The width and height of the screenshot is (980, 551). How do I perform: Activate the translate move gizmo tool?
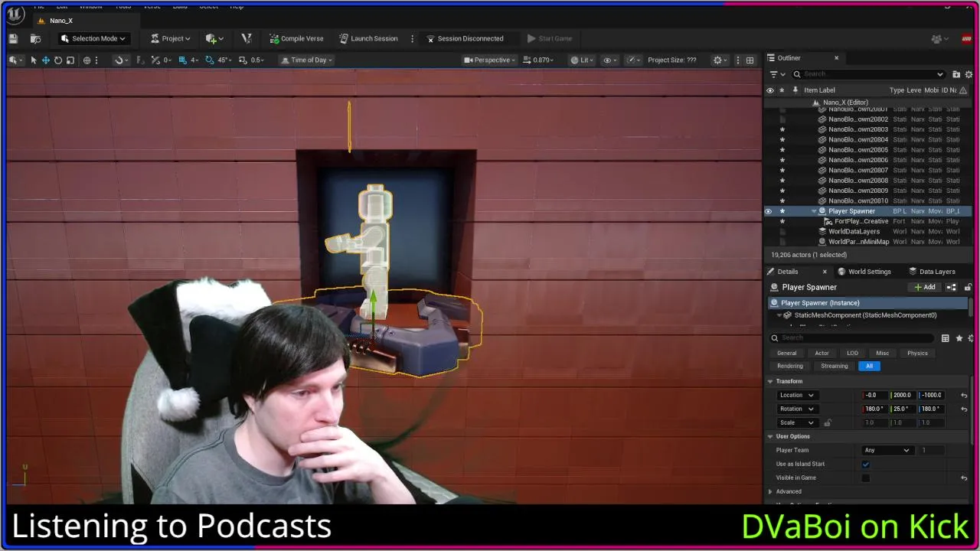[45, 60]
